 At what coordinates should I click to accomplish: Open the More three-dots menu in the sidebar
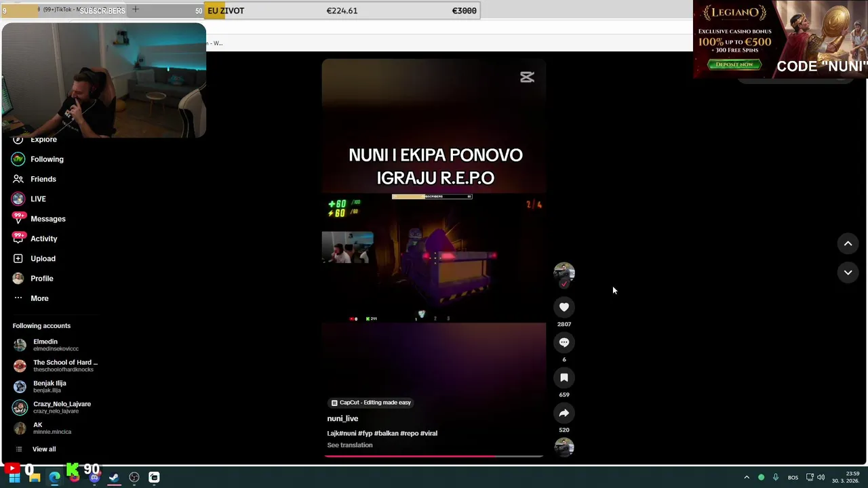point(18,298)
